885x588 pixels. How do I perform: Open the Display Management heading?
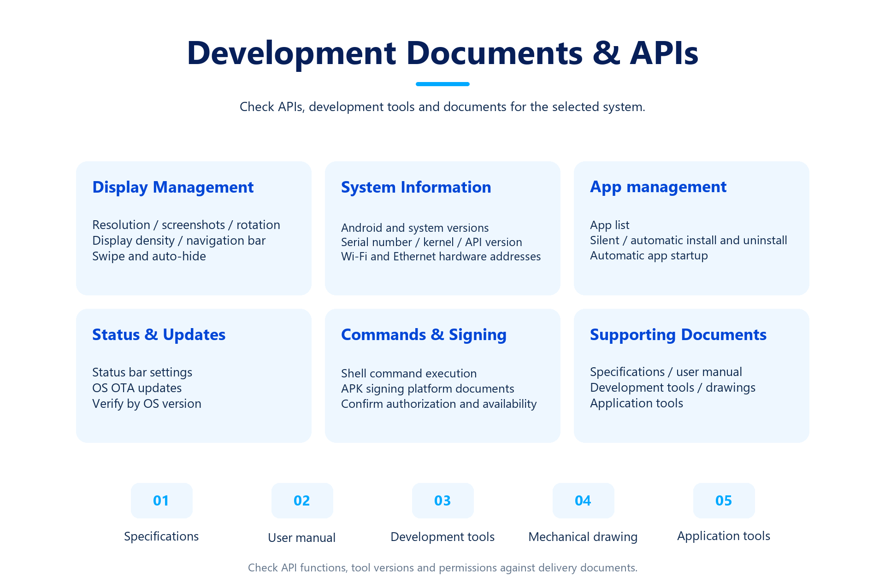tap(173, 188)
